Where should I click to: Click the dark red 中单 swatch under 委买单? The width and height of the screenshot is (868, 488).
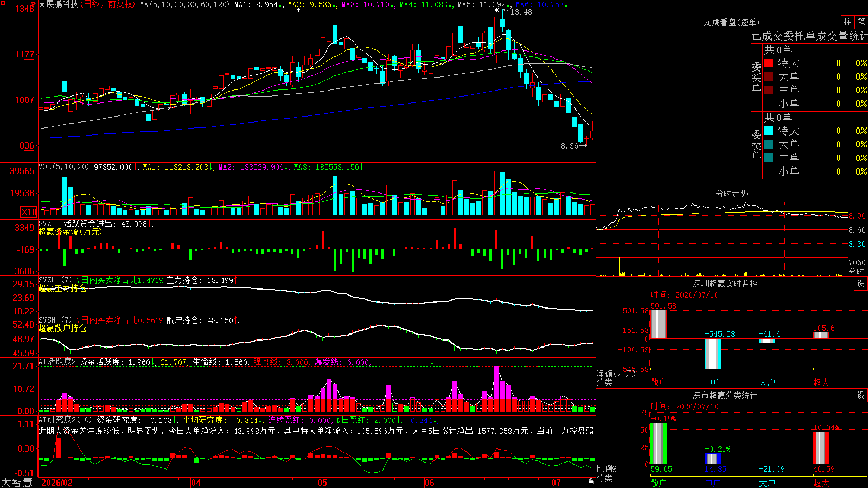[x=768, y=90]
